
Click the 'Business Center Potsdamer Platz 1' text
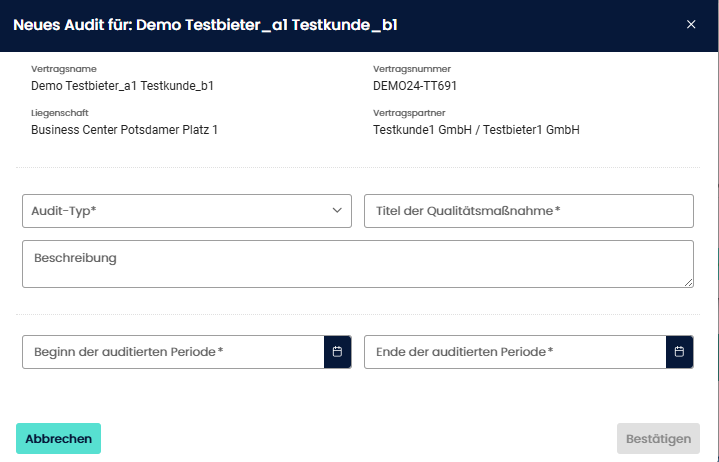(124, 130)
